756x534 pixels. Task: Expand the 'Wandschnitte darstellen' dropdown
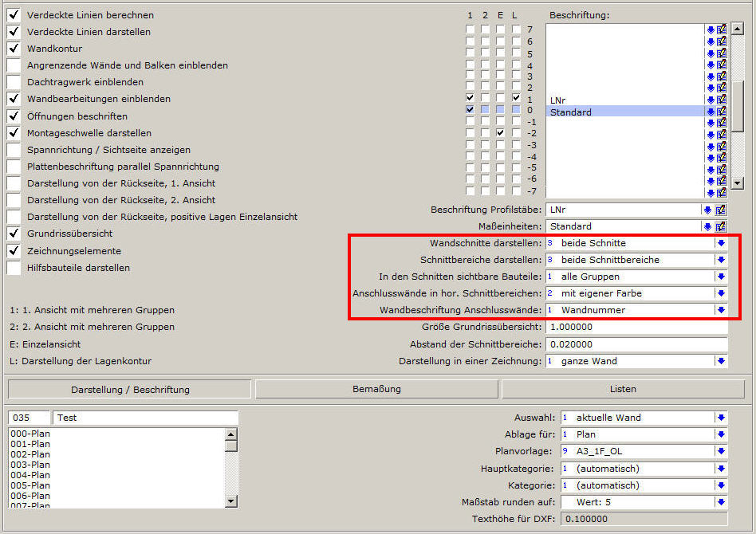point(721,243)
